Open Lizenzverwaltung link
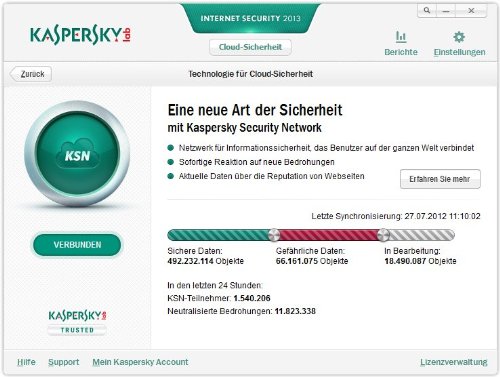 [x=454, y=362]
